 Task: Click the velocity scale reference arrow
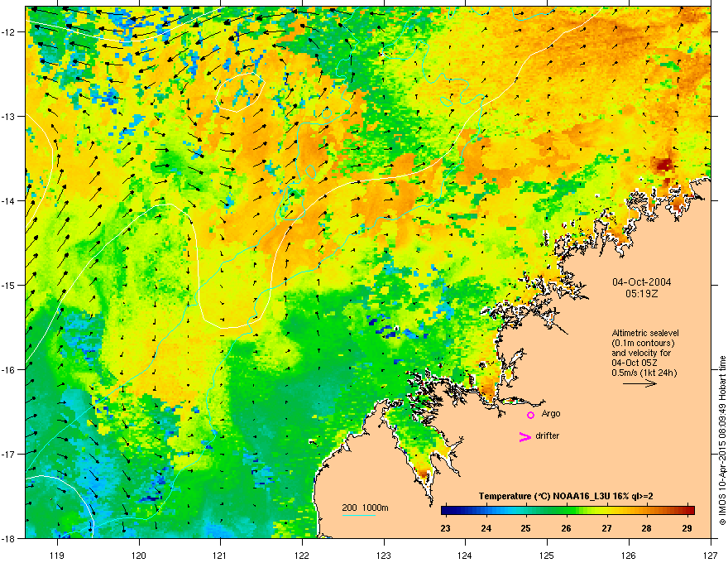click(x=639, y=384)
